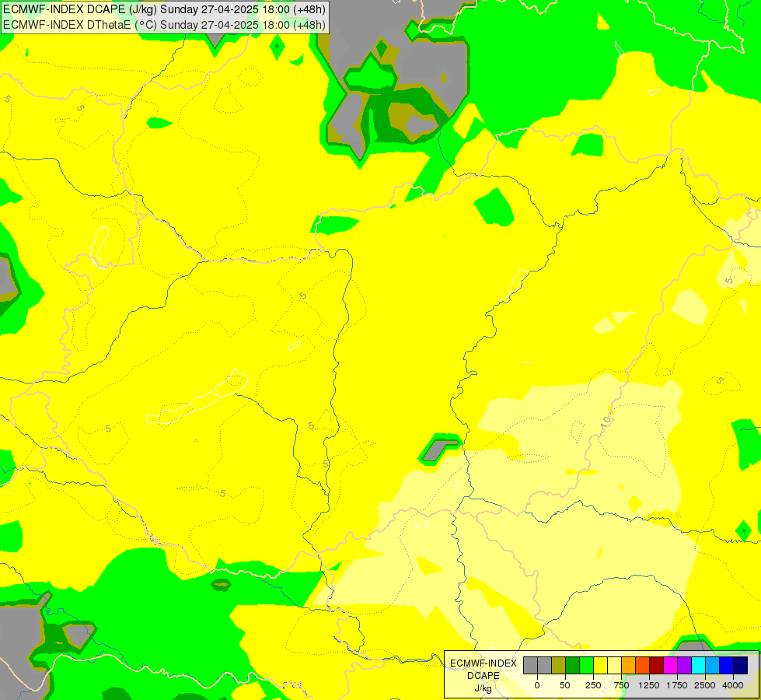
Task: Click the bright green legend swatch
Action: [587, 665]
